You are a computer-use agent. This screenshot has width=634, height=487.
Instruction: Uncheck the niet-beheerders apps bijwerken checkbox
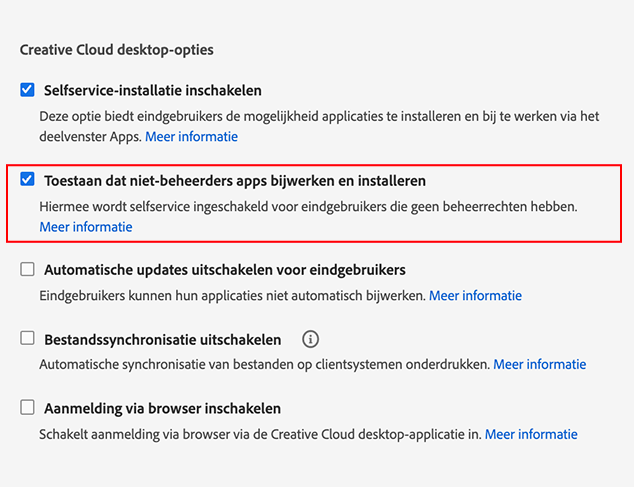coord(28,181)
